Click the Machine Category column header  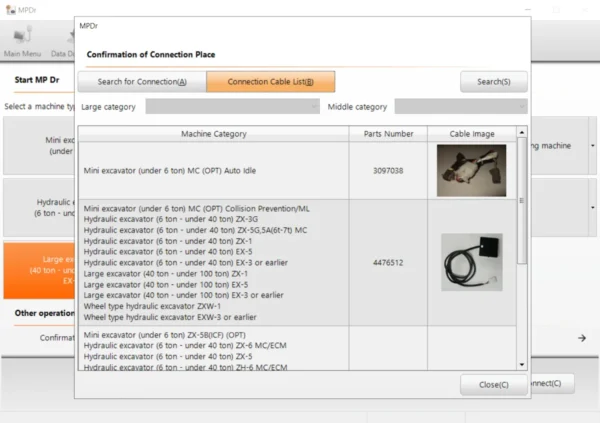click(214, 134)
